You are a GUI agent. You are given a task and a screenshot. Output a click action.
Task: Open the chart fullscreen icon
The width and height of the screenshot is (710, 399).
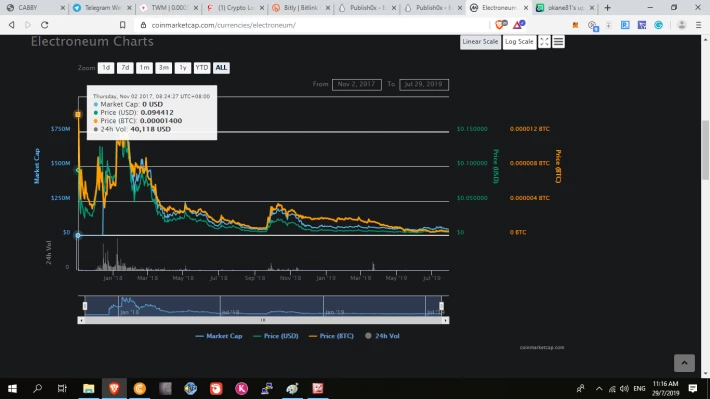tap(544, 42)
